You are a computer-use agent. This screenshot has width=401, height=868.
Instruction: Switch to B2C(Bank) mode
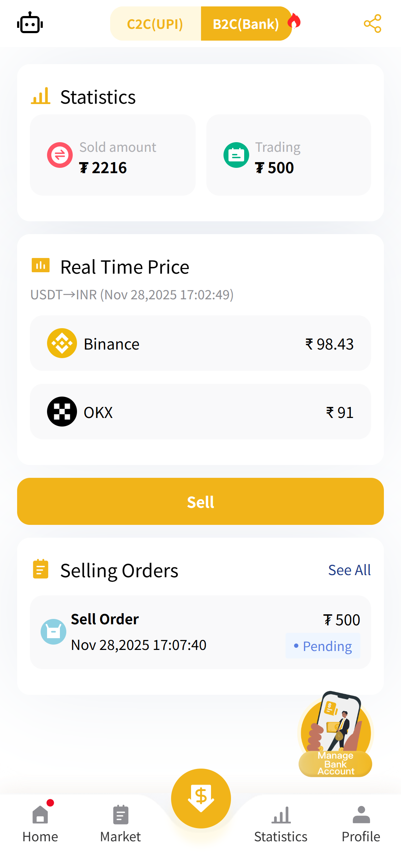point(246,24)
